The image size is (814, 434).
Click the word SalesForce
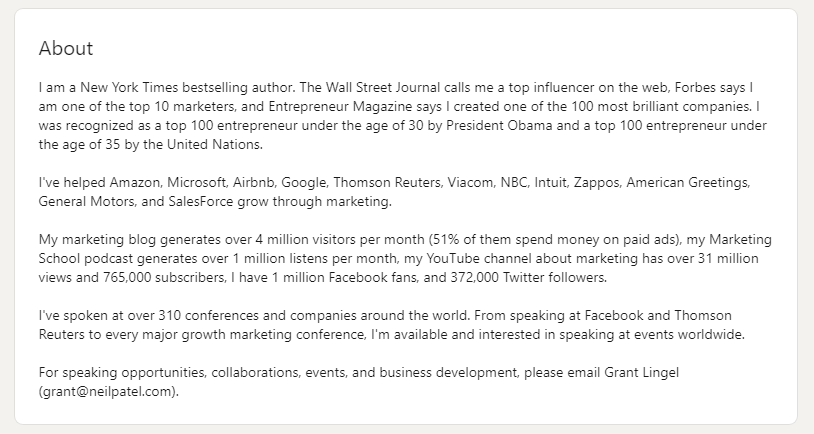click(201, 201)
